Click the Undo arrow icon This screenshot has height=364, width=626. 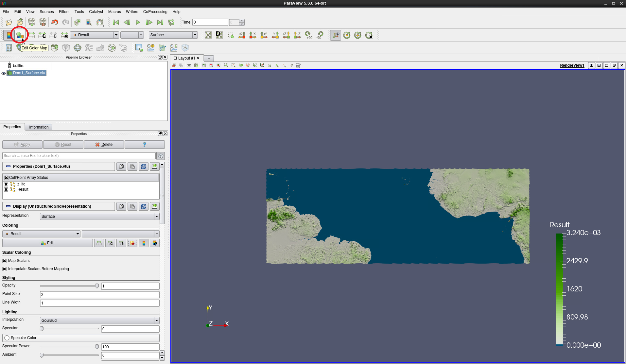55,22
